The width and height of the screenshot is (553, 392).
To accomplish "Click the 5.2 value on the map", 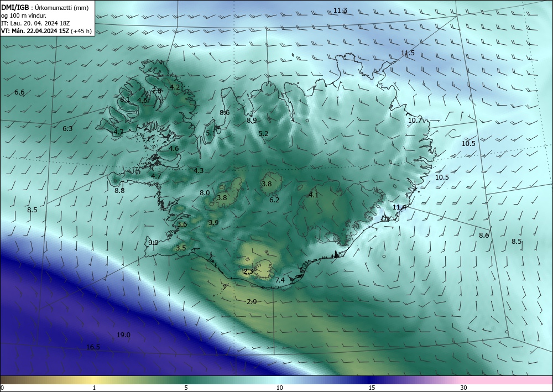I will click(263, 134).
